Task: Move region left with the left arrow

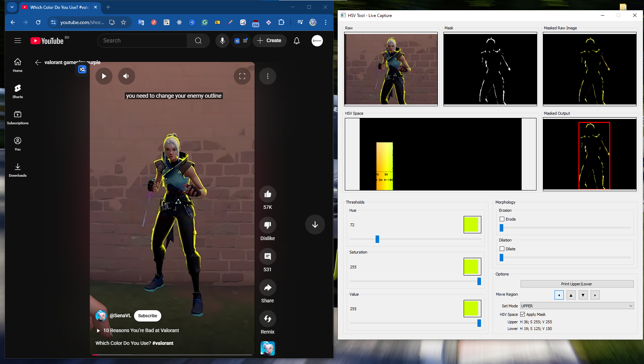Action: click(x=559, y=295)
